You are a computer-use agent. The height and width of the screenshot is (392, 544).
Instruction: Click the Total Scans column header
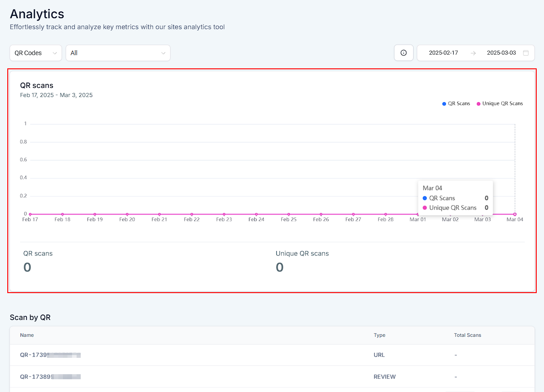point(467,335)
